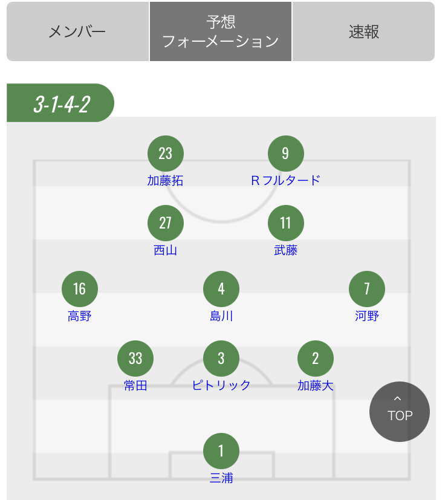Click the number 16 player circle
The height and width of the screenshot is (500, 448).
(x=80, y=289)
